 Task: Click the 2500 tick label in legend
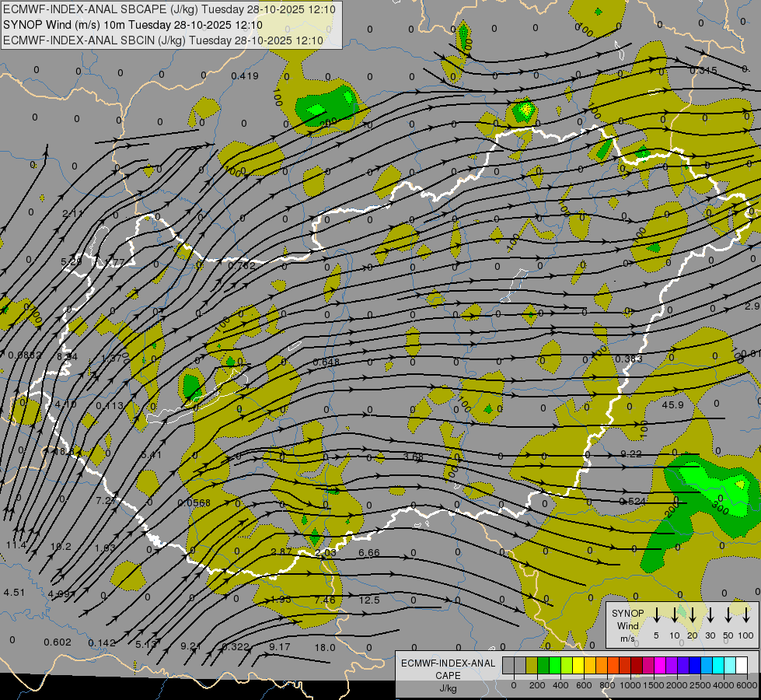click(x=700, y=685)
